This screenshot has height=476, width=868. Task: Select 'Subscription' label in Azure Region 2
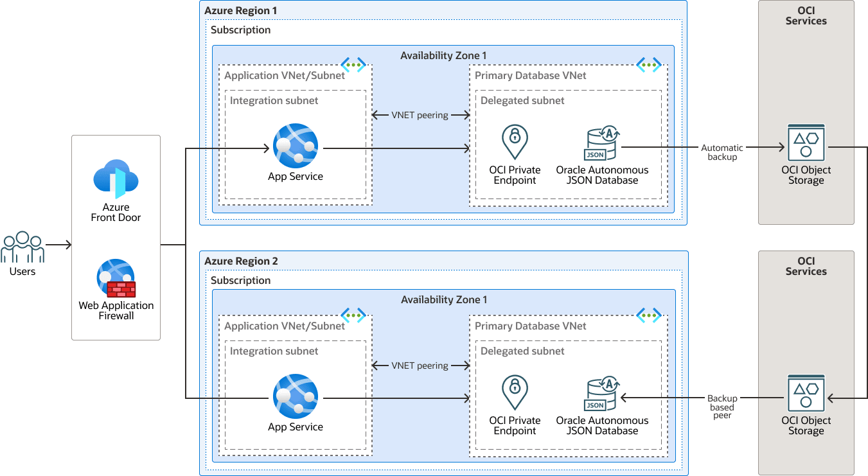tap(241, 281)
